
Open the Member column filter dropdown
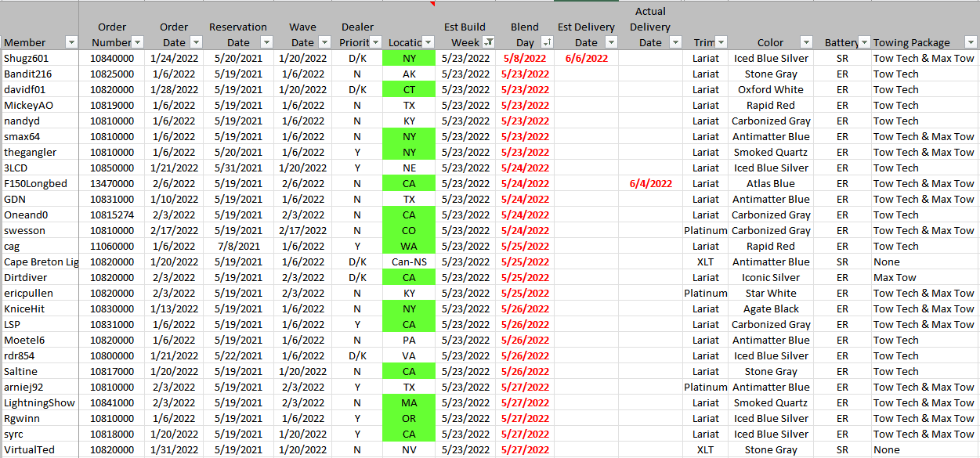71,42
